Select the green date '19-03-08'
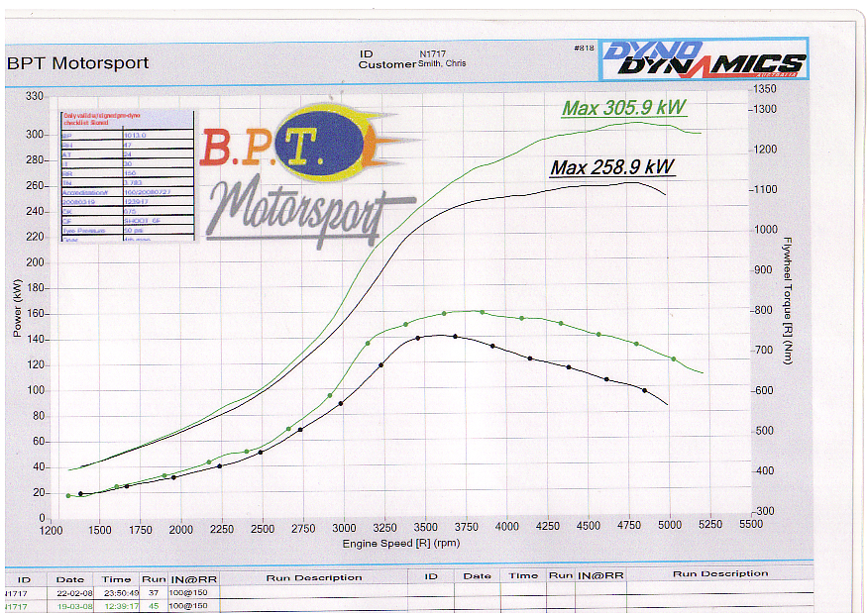Screen dimensions: 868x614 pyautogui.click(x=74, y=607)
